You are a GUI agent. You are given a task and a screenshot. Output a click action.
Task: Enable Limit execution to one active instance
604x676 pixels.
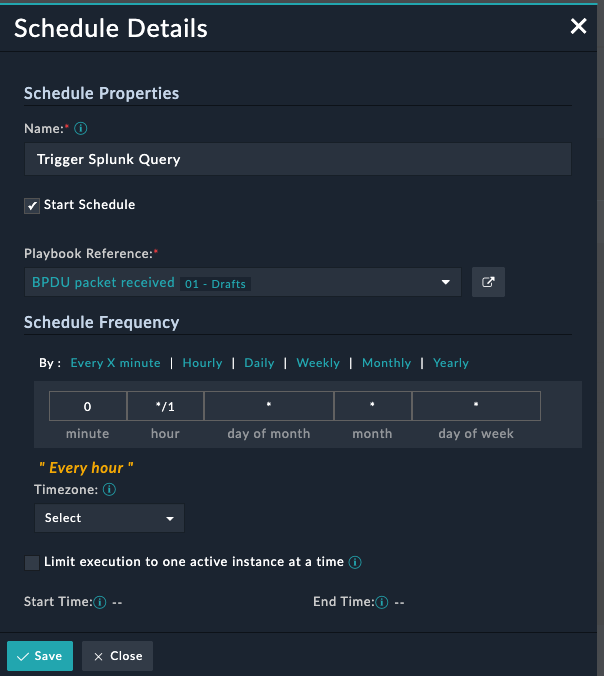tap(32, 563)
